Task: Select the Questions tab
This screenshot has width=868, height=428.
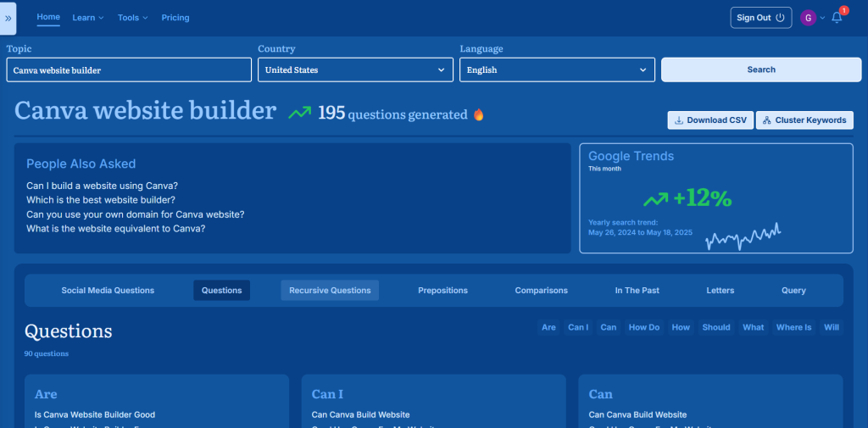Action: click(x=221, y=290)
